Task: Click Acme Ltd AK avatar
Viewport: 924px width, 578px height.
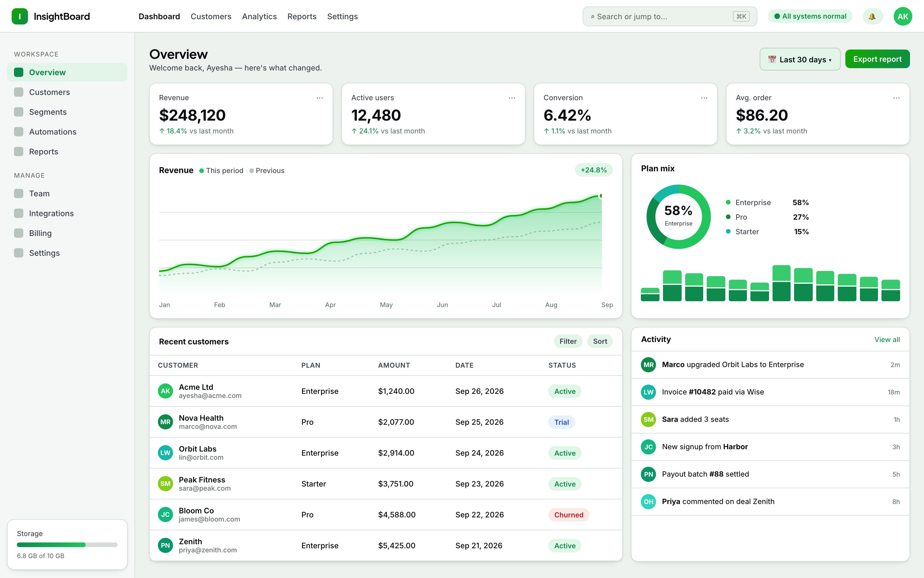Action: coord(165,391)
